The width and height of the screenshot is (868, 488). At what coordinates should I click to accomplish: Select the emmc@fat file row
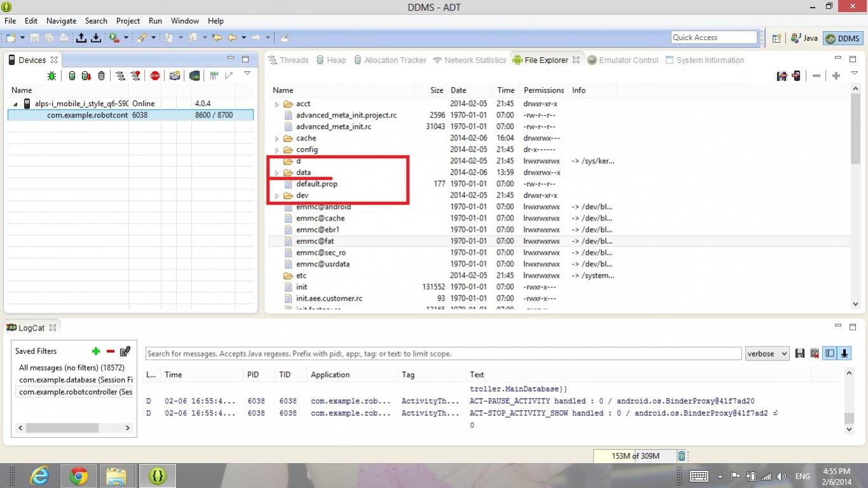559,241
